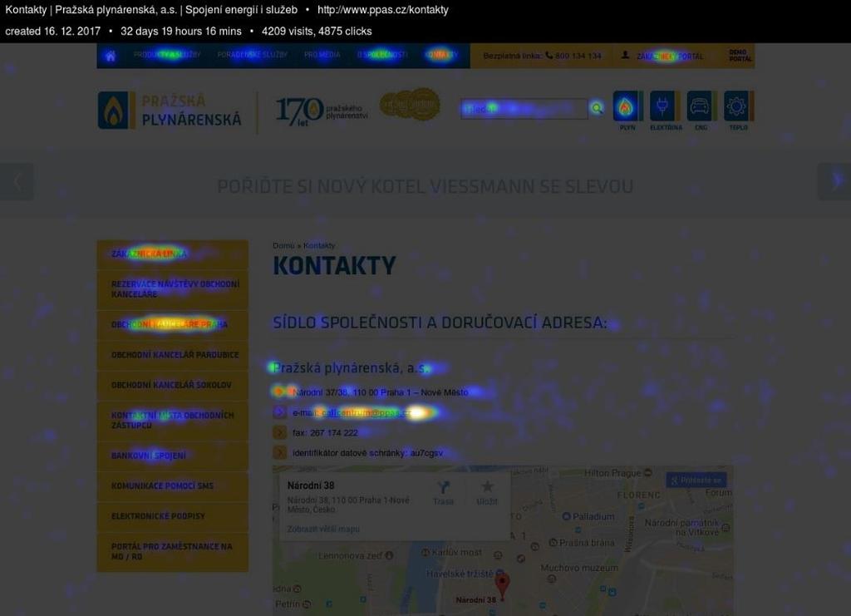Click the callcentrum email address link
The width and height of the screenshot is (851, 616).
pos(366,412)
